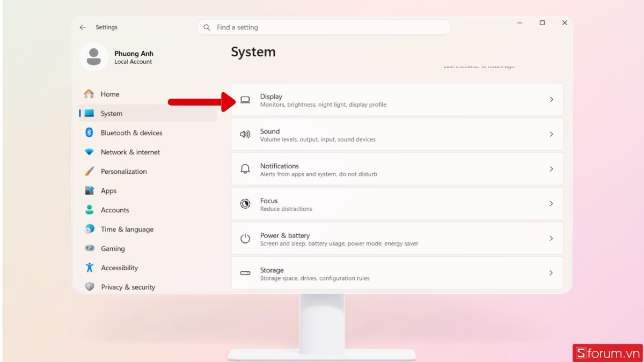Open Power & battery title
The height and width of the screenshot is (362, 644).
[x=285, y=235]
